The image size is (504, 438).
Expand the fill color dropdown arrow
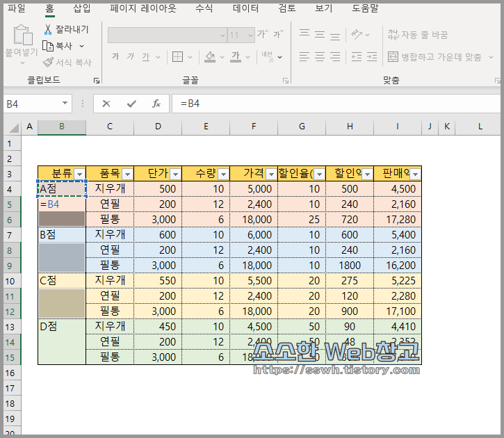click(222, 57)
